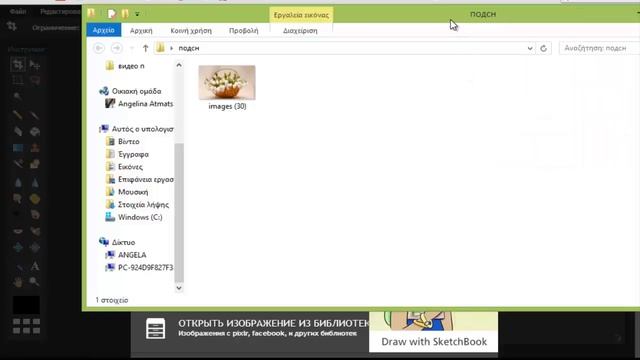Choose the Pencil tool in Pixlr
The height and width of the screenshot is (360, 640).
click(x=18, y=115)
